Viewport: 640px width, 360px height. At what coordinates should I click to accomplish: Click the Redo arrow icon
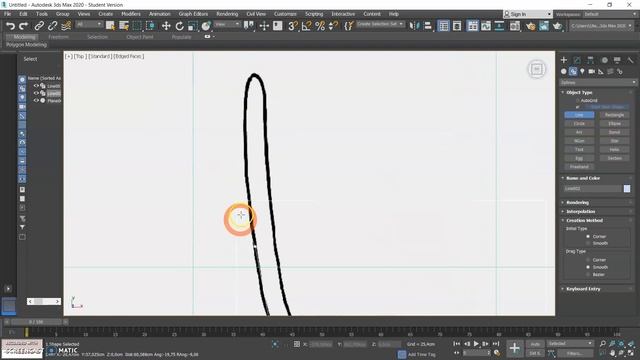pyautogui.click(x=24, y=26)
